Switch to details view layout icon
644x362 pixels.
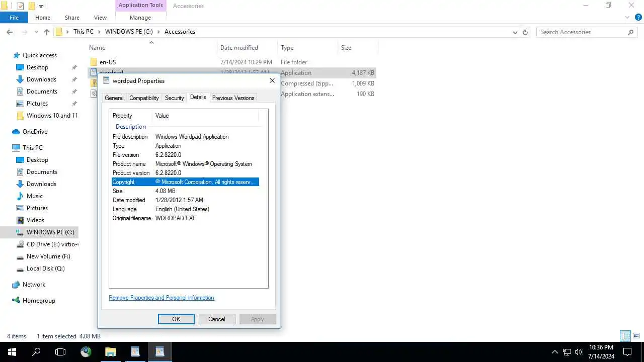(x=625, y=336)
